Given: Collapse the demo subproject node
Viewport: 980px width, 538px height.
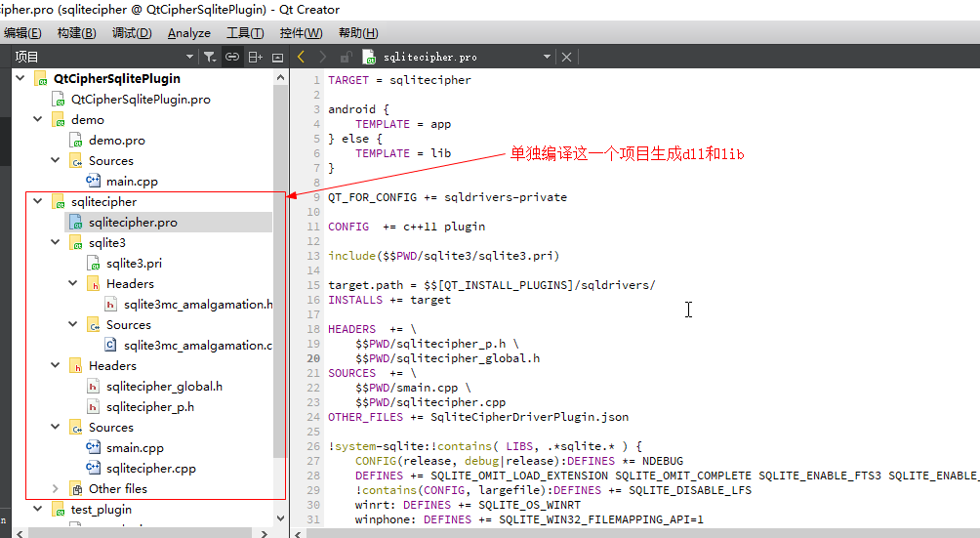Looking at the screenshot, I should coord(38,119).
